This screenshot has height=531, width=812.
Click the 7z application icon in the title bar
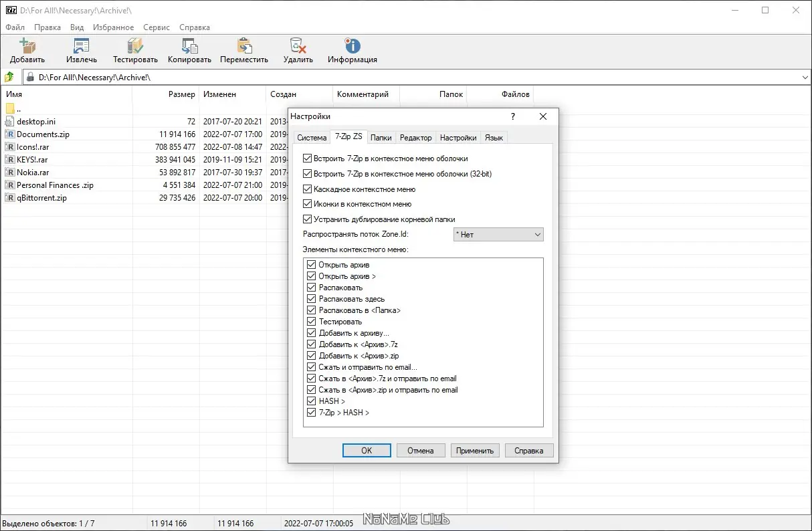[x=11, y=10]
